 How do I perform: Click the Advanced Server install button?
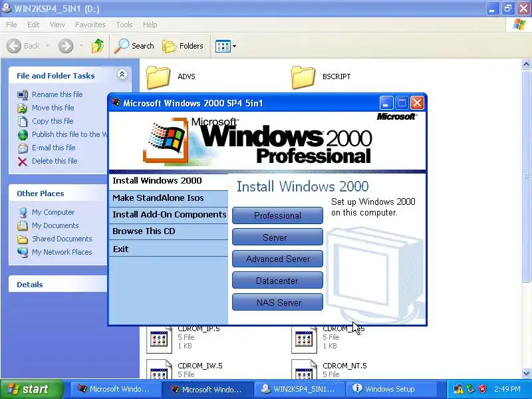(277, 259)
